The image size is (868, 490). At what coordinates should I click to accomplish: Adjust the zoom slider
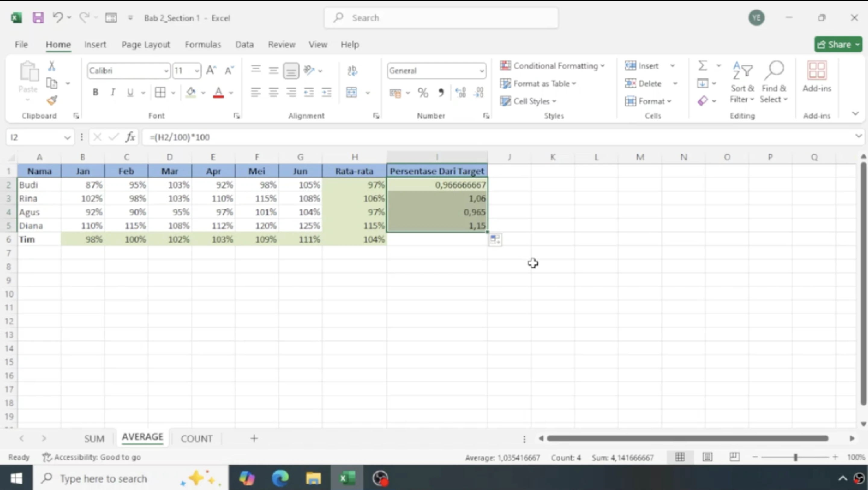point(796,457)
